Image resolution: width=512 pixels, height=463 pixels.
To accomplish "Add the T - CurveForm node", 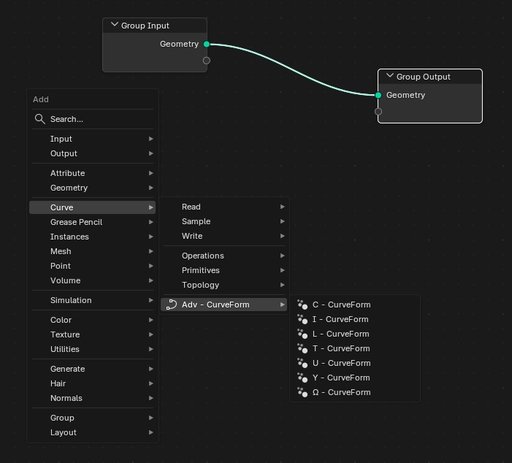I will pyautogui.click(x=355, y=349).
